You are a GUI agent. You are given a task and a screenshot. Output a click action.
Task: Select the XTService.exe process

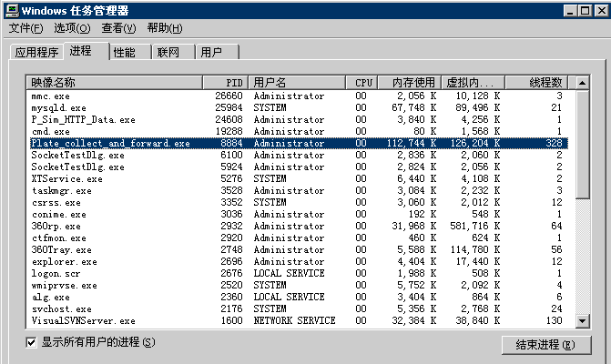point(299,178)
